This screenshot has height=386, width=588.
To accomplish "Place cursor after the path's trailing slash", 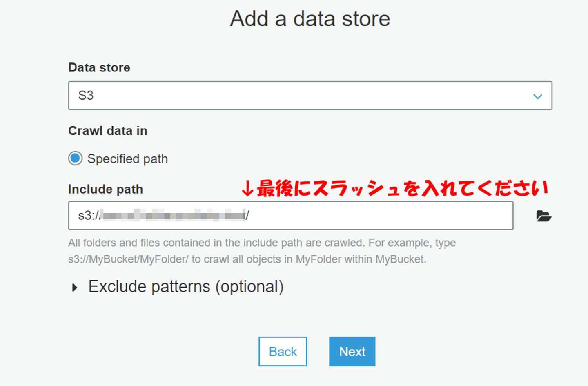I will point(249,215).
